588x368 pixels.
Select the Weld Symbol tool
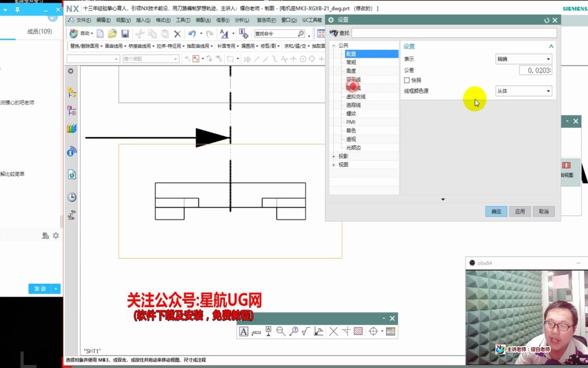(x=318, y=331)
